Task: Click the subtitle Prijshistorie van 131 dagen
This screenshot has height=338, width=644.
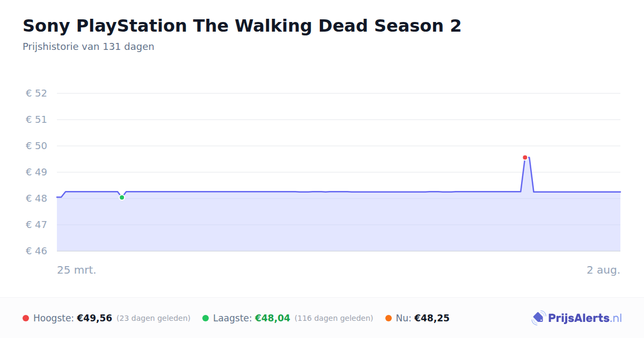Action: pos(89,47)
